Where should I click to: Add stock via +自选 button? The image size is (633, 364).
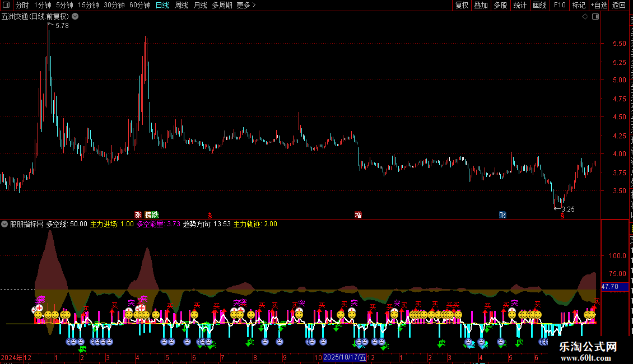coord(599,5)
